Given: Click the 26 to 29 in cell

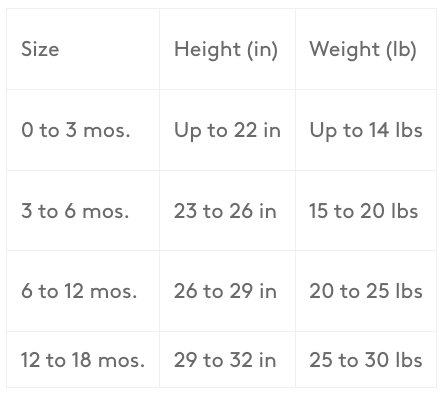Looking at the screenshot, I should 227,291.
